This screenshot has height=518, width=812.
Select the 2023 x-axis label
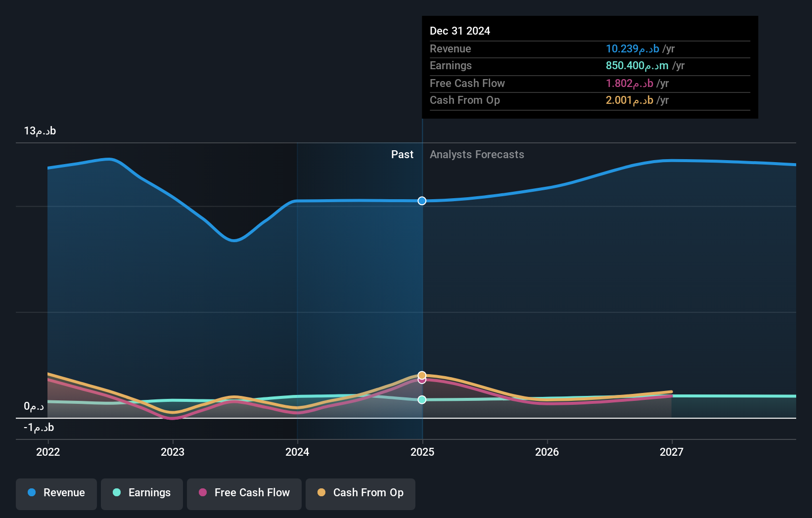[173, 452]
